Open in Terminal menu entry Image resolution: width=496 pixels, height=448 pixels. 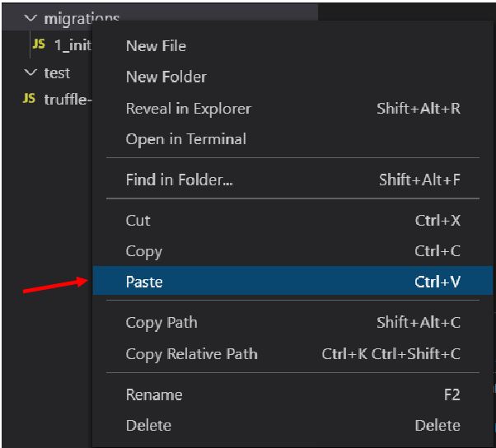(x=185, y=139)
